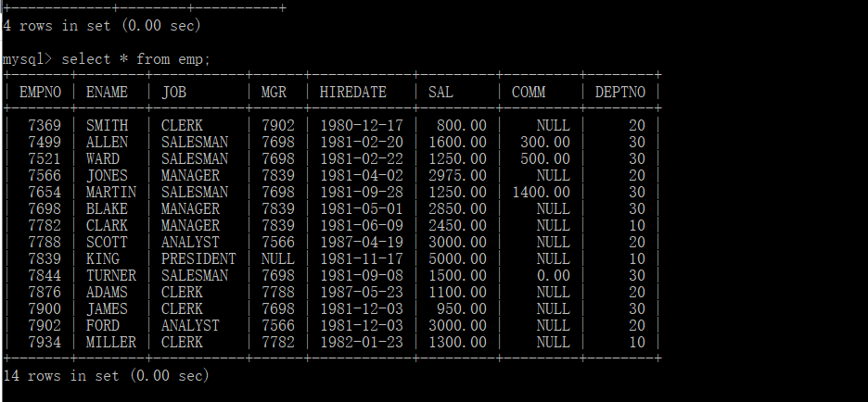Click the 'select * from emp;' command text
This screenshot has width=868, height=402.
[x=135, y=58]
